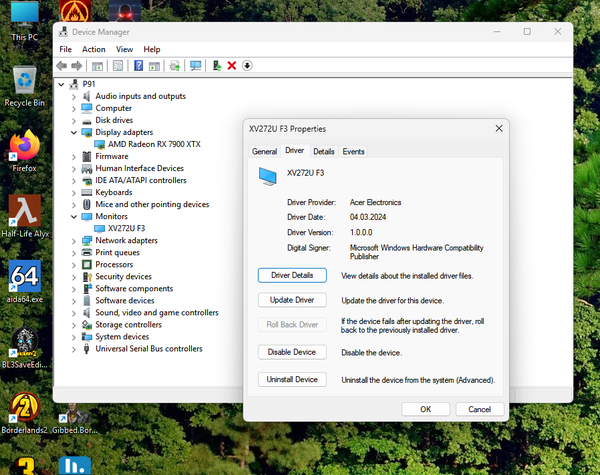Click the down-arrow Disable device toolbar icon
Image resolution: width=600 pixels, height=475 pixels.
click(247, 66)
